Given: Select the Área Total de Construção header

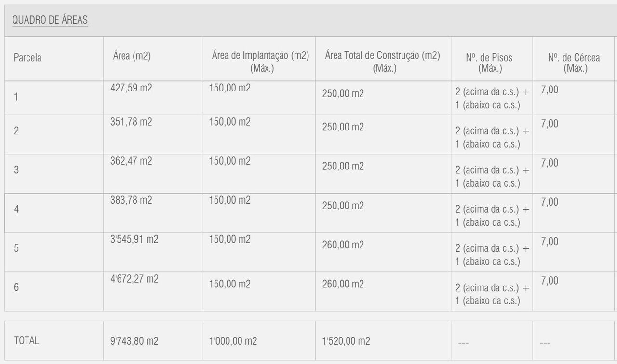Looking at the screenshot, I should point(383,61).
